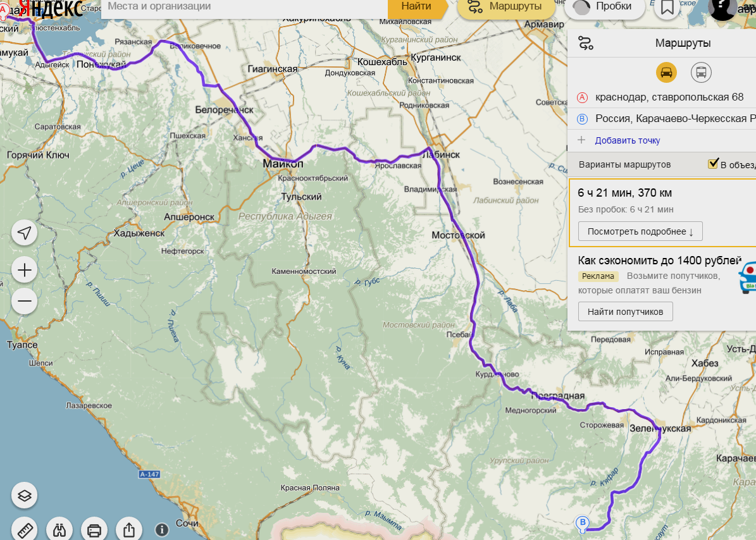Click the 'Майкоп' city label on map
Viewport: 756px width, 540px height.
click(283, 163)
